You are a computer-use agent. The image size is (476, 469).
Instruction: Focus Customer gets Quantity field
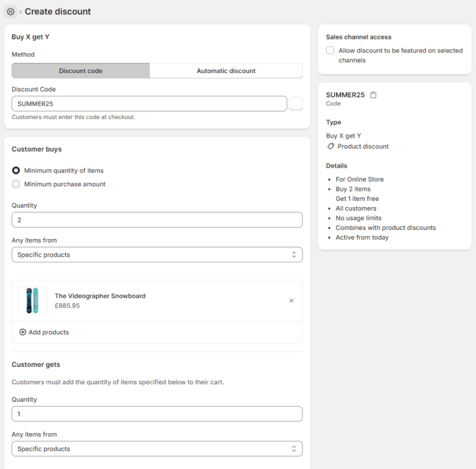coord(157,414)
